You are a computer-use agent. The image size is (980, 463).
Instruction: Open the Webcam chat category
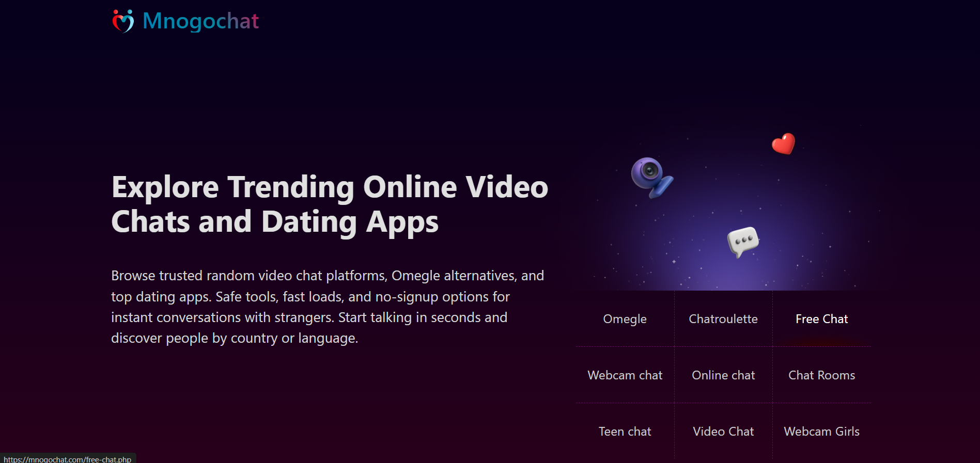coord(625,375)
